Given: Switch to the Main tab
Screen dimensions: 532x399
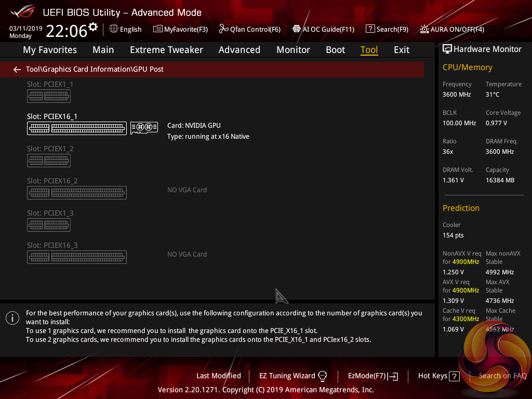Looking at the screenshot, I should (103, 50).
